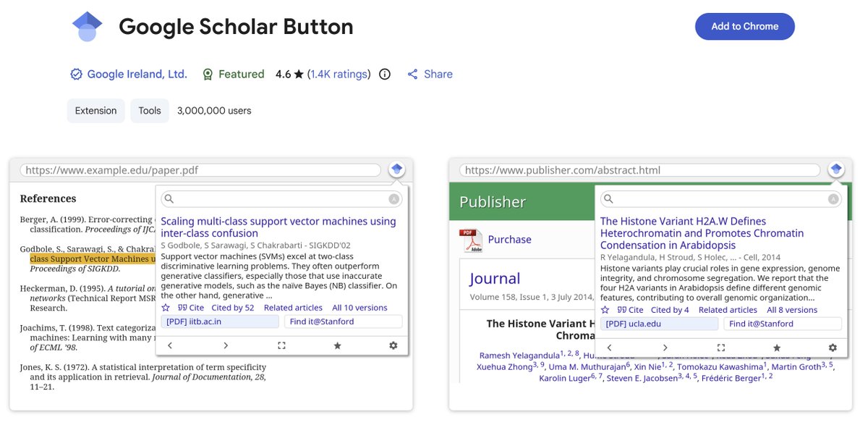
Task: Open settings gear in right popup
Action: pyautogui.click(x=833, y=348)
